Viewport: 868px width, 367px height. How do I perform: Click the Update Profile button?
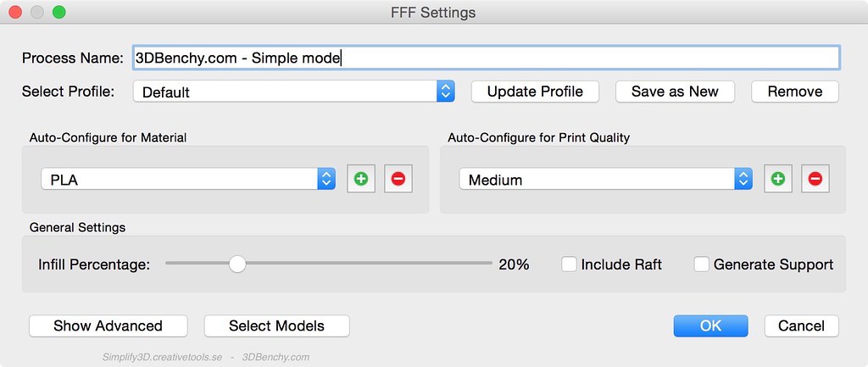pyautogui.click(x=535, y=92)
